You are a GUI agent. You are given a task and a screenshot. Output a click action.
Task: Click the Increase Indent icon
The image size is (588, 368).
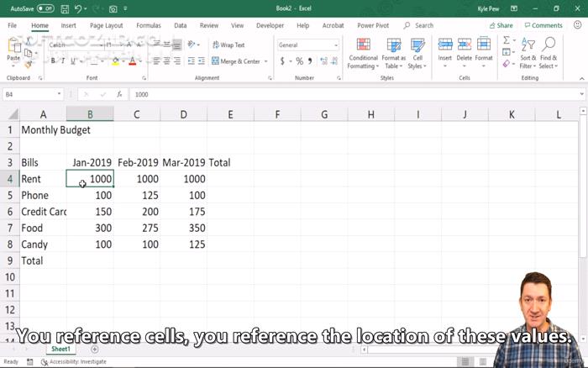coord(202,60)
